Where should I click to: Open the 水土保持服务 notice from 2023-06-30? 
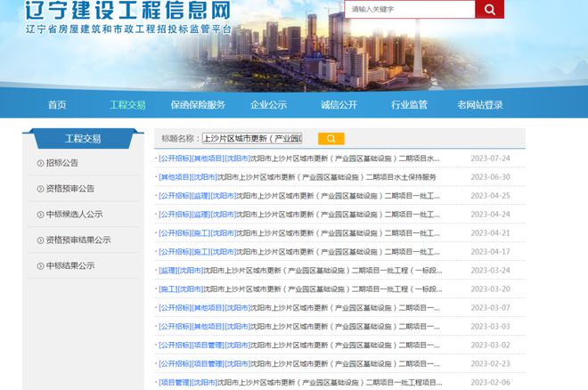click(x=297, y=177)
